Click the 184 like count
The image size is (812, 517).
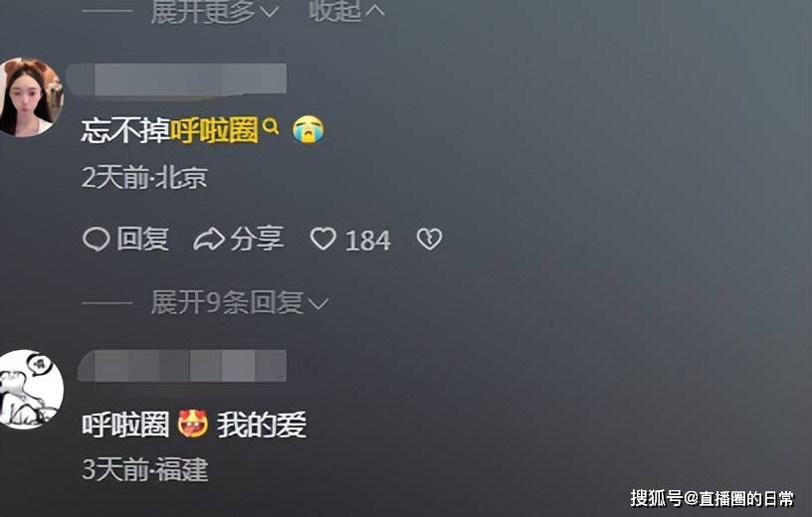coord(367,241)
